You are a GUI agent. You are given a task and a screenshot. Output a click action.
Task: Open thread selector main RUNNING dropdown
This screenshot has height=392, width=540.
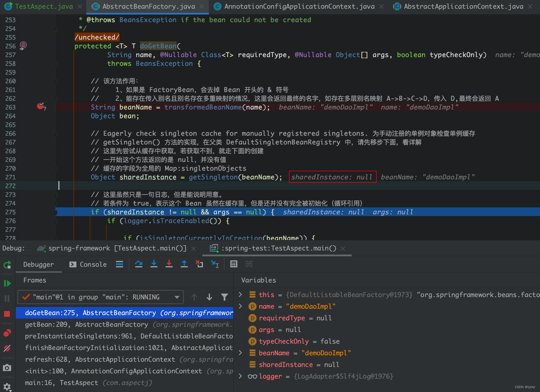click(x=101, y=297)
